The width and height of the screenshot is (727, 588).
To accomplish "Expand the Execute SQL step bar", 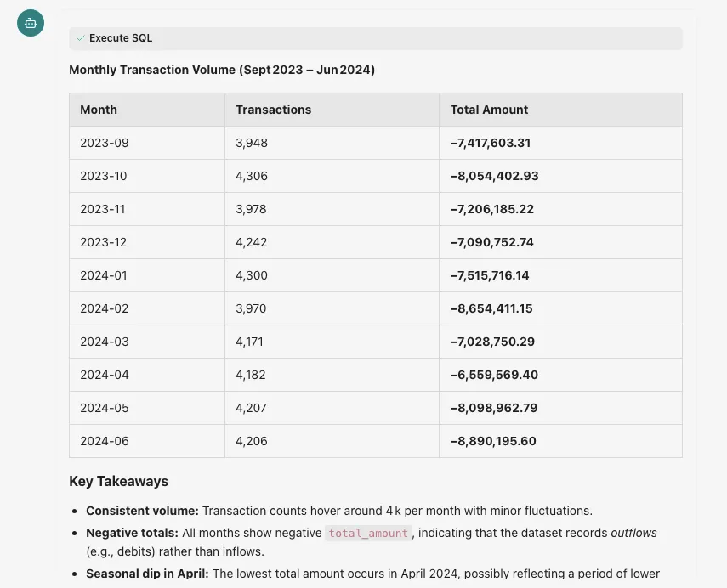I will [374, 38].
